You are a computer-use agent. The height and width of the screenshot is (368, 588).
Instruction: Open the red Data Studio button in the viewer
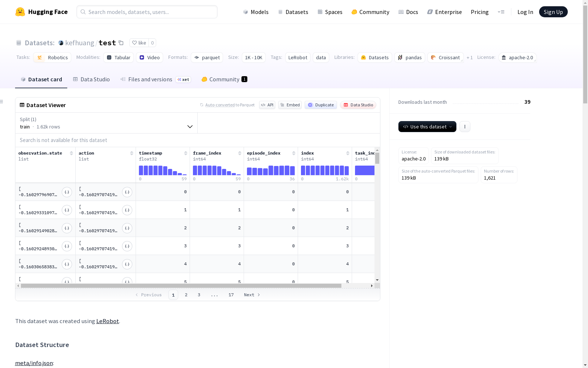[x=358, y=105]
